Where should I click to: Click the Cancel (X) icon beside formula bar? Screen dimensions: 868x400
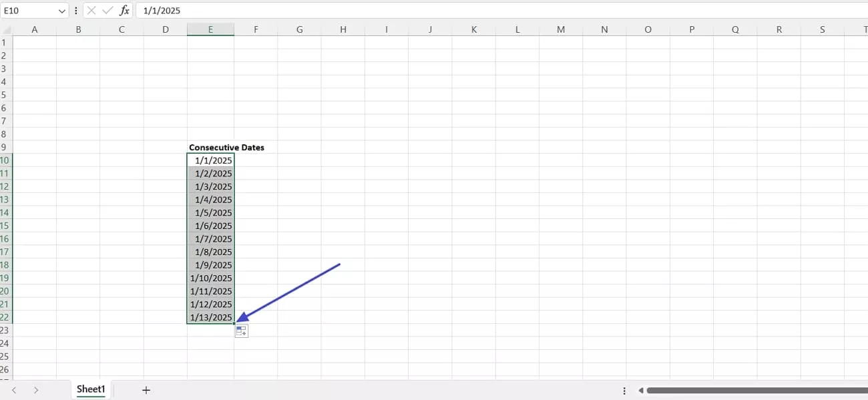click(x=91, y=10)
